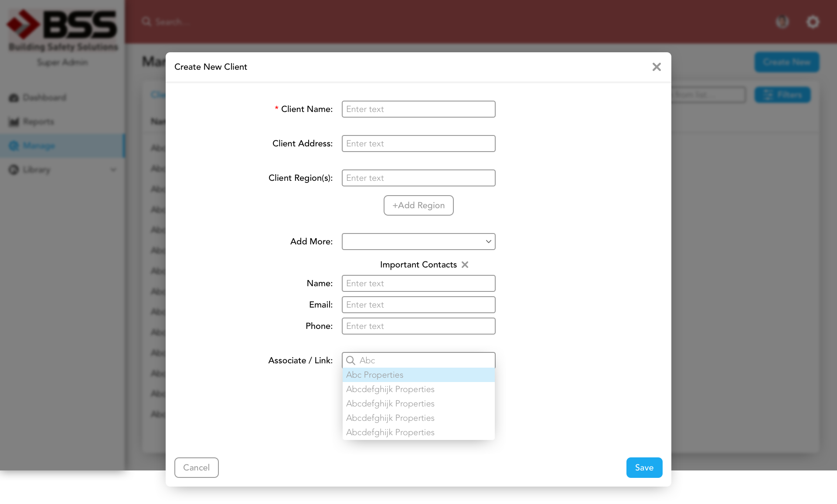837x504 pixels.
Task: Open the Add More dropdown
Action: (418, 241)
